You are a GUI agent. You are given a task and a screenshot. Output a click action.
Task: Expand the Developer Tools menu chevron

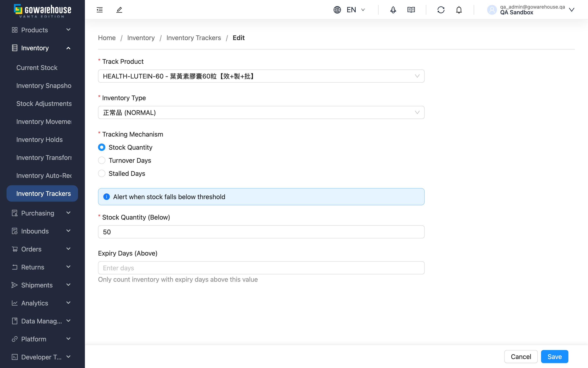(68, 357)
